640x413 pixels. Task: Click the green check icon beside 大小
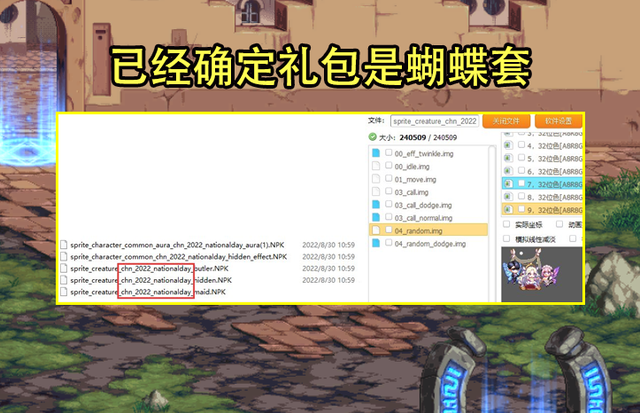[372, 137]
